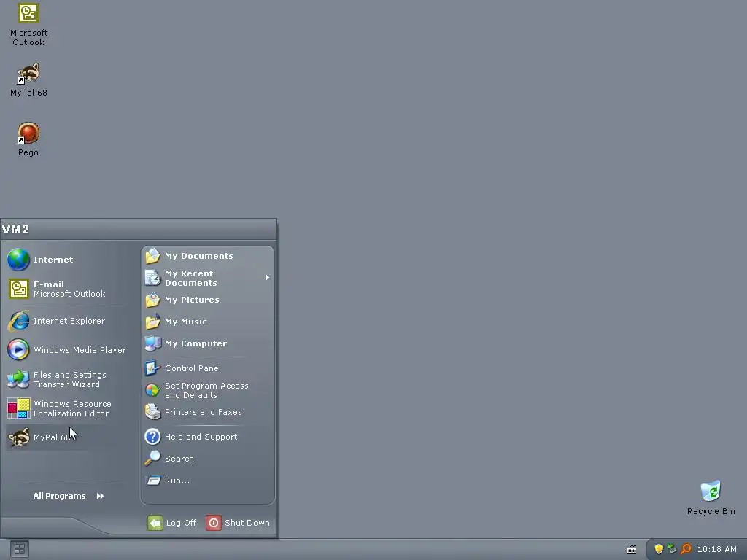
Task: Click the Log Off button
Action: pyautogui.click(x=172, y=523)
